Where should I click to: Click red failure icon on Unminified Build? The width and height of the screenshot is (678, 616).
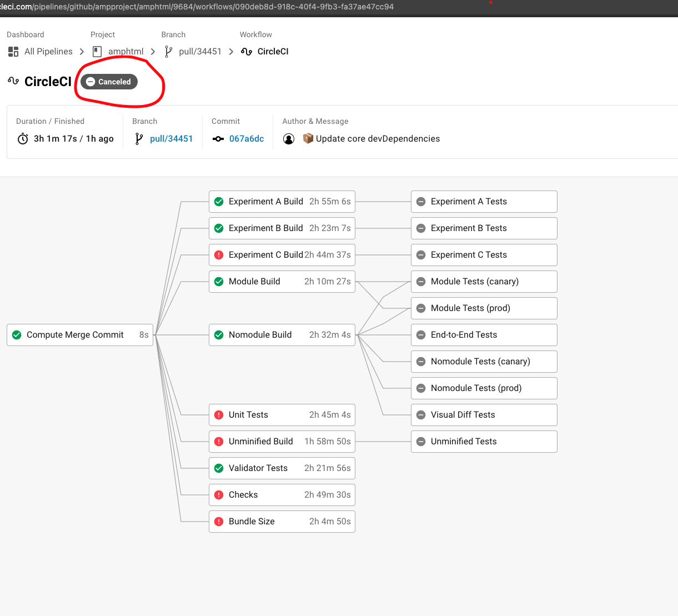[x=219, y=442]
